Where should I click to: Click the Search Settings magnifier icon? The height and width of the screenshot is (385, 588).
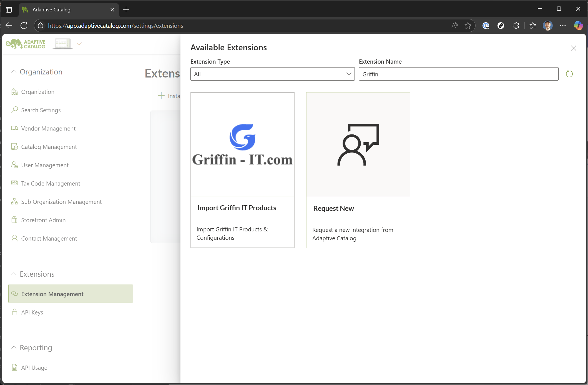14,110
